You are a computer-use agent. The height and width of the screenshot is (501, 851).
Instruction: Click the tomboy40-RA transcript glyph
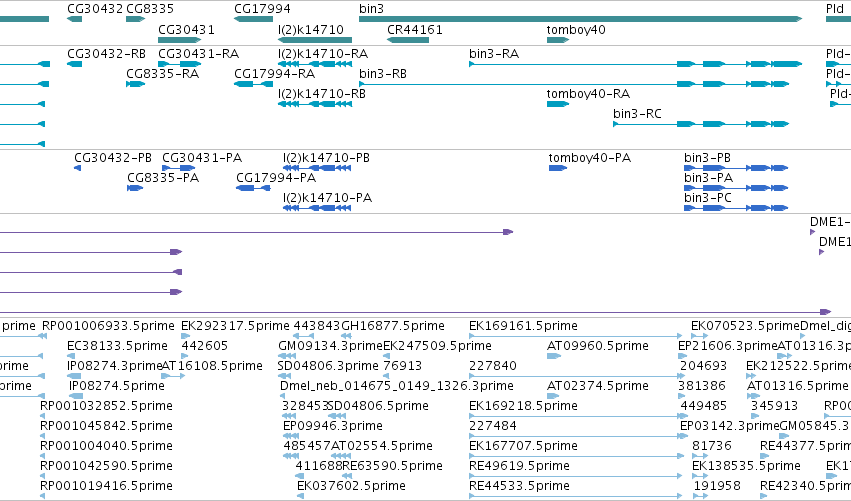(558, 104)
